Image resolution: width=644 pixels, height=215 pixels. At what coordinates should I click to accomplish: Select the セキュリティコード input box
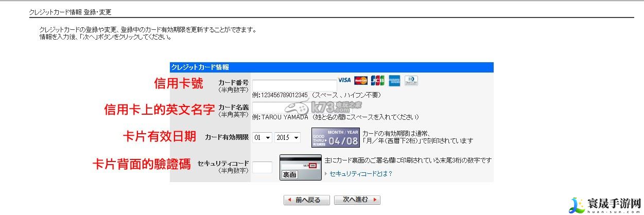262,167
